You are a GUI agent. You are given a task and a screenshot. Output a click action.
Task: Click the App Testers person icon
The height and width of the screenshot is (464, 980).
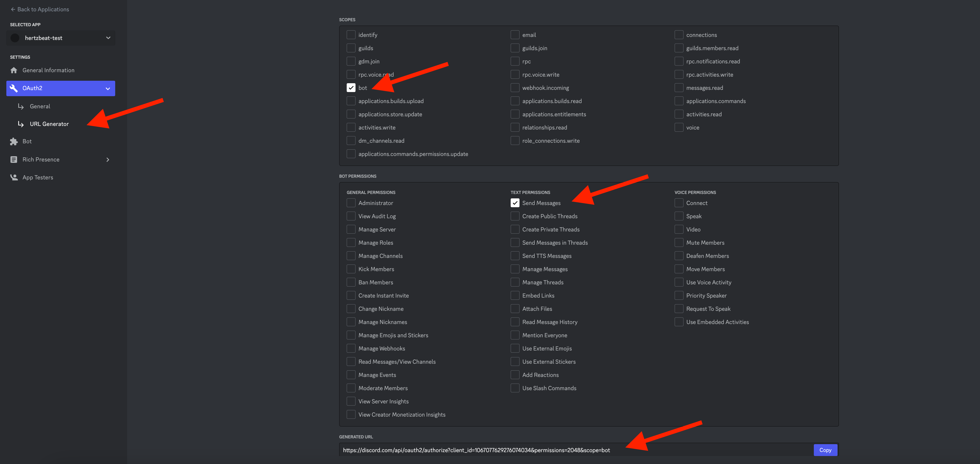(14, 178)
